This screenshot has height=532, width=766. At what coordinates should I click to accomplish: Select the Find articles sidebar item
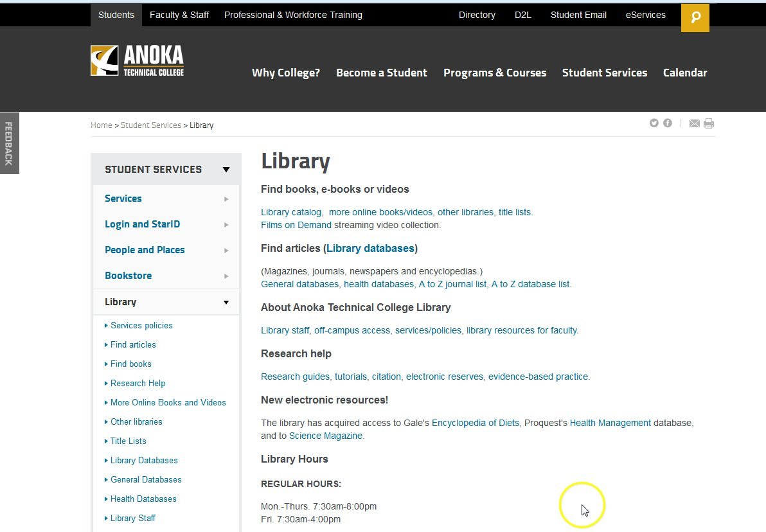(x=133, y=344)
